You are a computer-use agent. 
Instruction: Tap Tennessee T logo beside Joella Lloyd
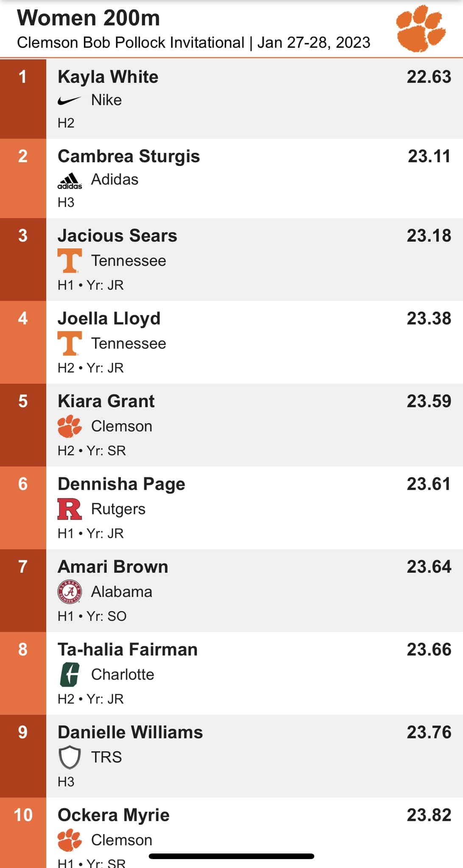pos(70,343)
